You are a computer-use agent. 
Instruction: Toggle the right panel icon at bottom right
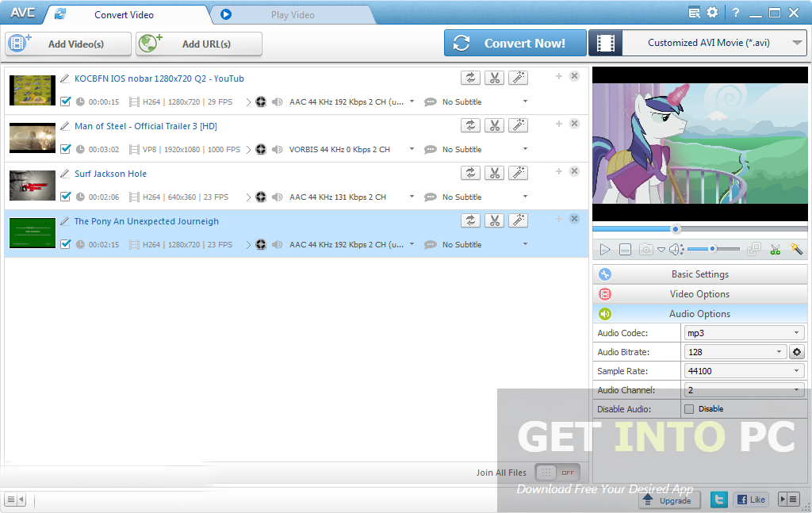pos(789,500)
